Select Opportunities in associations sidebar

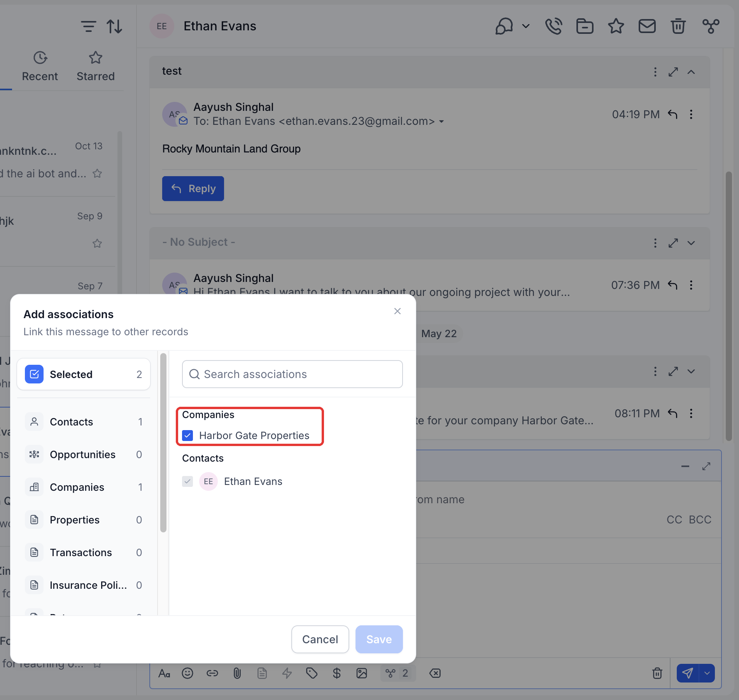pos(84,455)
